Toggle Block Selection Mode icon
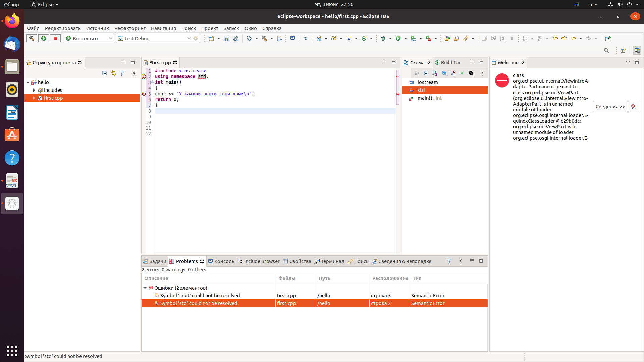Screen dimensions: 644x362 pyautogui.click(x=503, y=38)
